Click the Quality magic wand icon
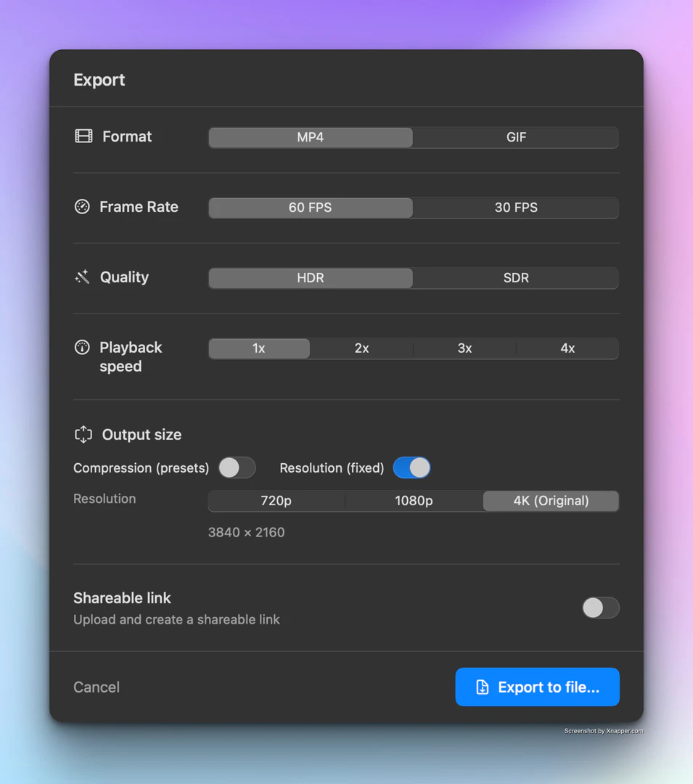 pos(82,277)
